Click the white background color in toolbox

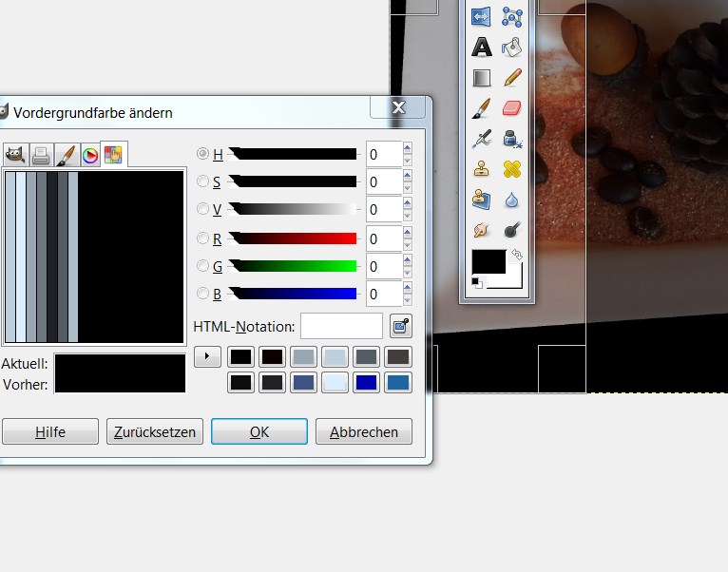514,278
